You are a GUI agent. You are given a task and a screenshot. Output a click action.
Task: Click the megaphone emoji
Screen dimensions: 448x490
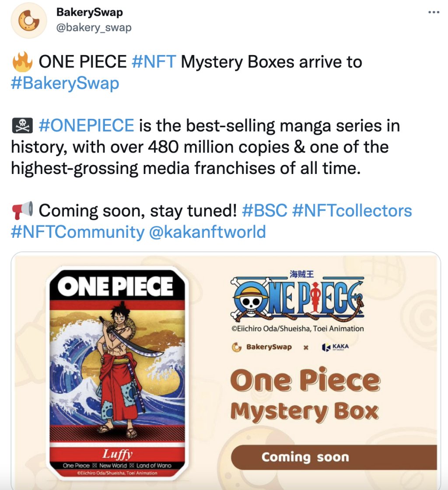22,211
